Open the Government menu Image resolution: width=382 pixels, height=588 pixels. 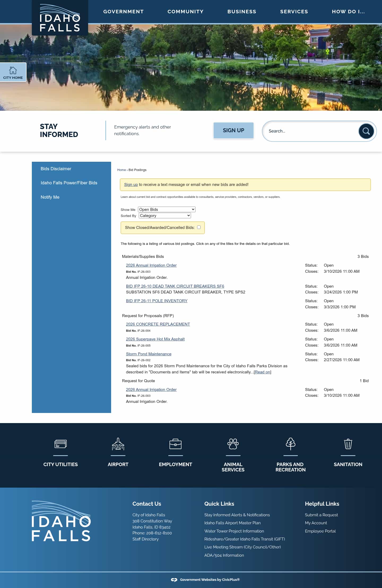tap(124, 12)
